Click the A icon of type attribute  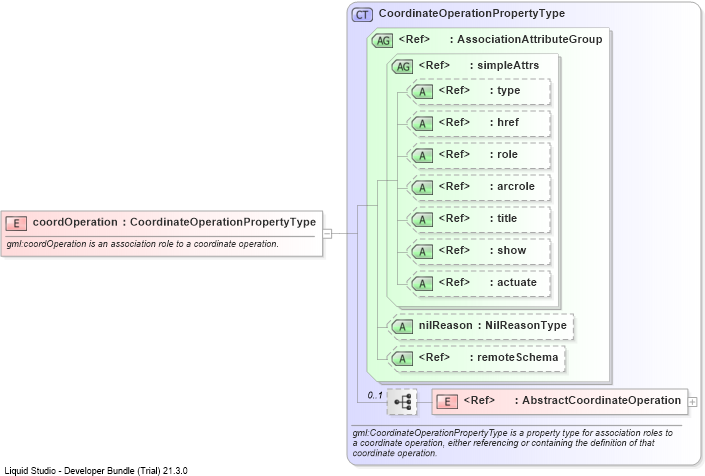point(422,92)
